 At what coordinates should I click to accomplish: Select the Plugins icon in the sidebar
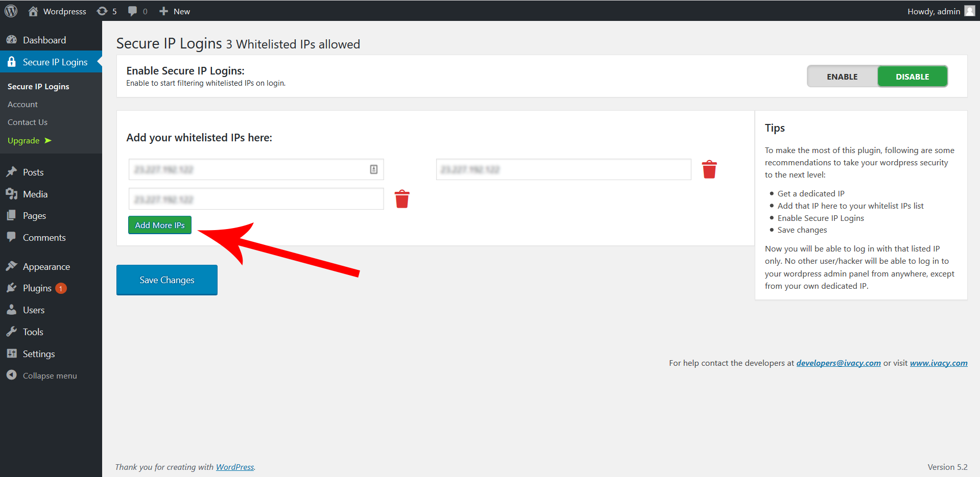(12, 288)
